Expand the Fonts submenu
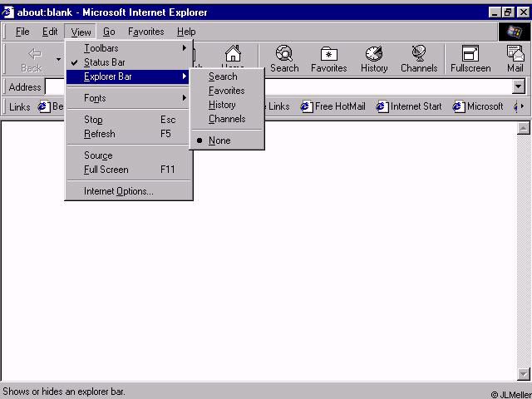 tap(127, 98)
